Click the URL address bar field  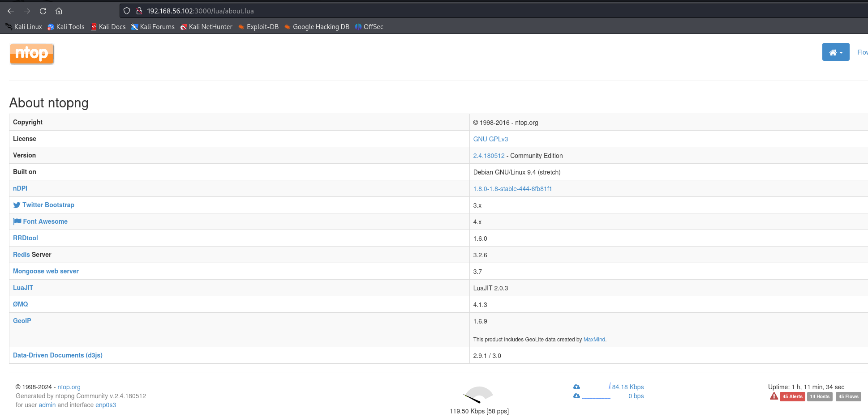point(403,11)
